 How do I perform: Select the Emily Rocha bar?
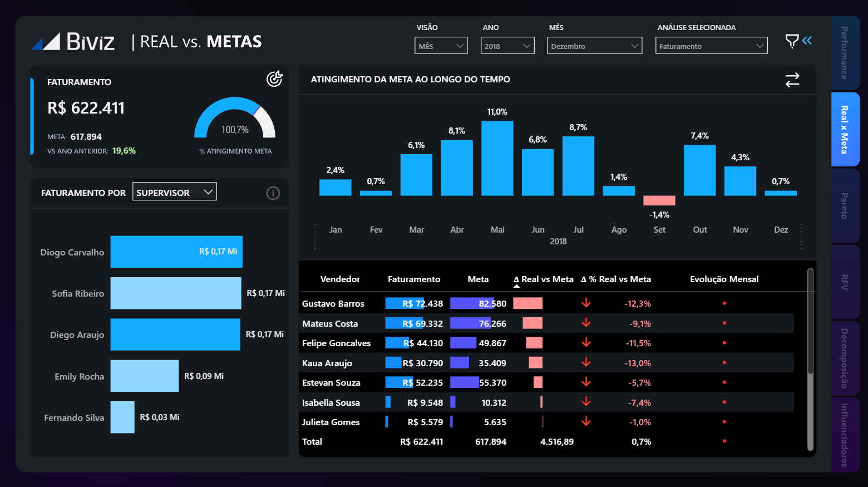click(145, 376)
